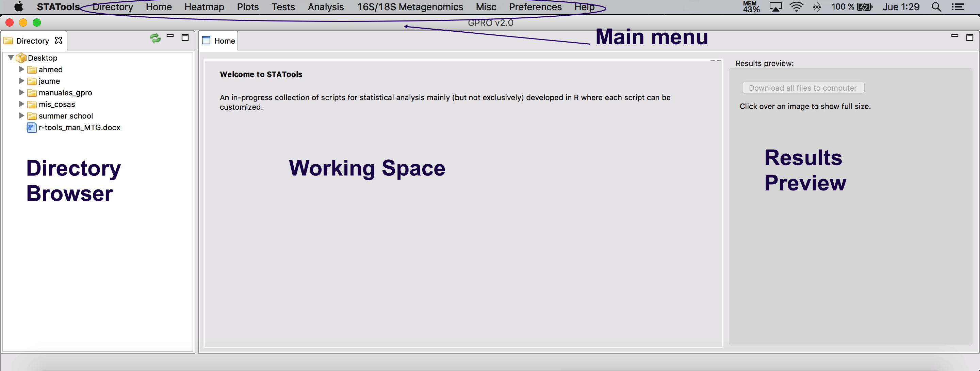
Task: Open the Directory menu in the menu bar
Action: pos(113,7)
